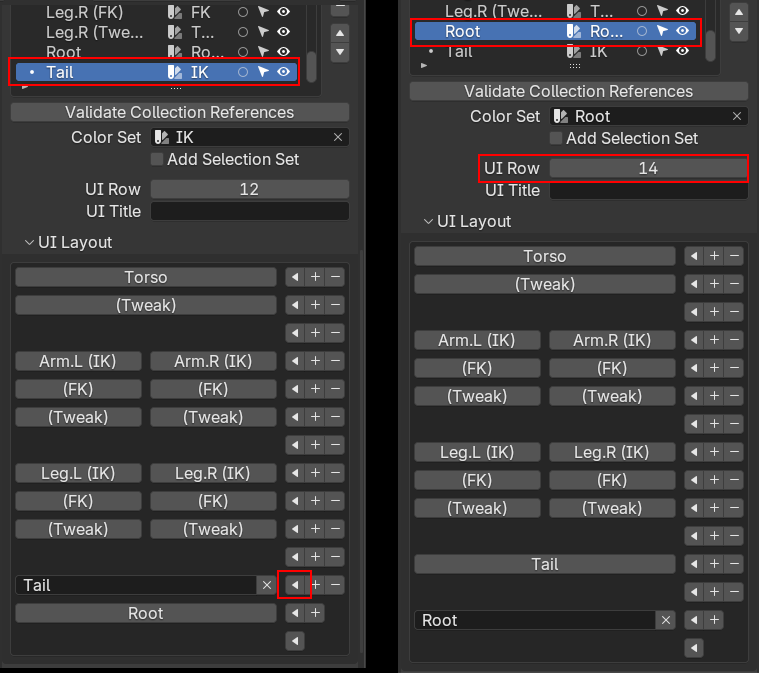The image size is (759, 673).
Task: Clear the Root name field in UI Layout
Action: pos(666,620)
